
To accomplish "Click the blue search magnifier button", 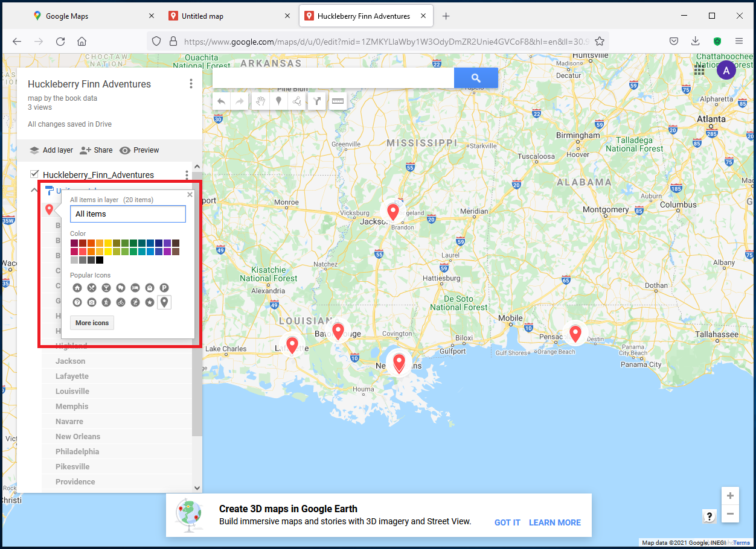I will (476, 78).
